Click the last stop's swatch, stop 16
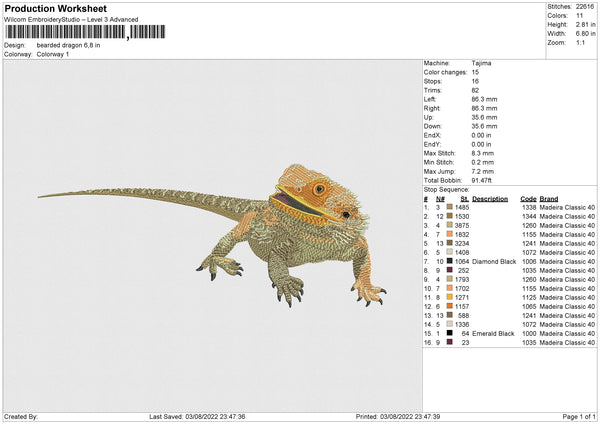The width and height of the screenshot is (600, 424). click(x=450, y=342)
